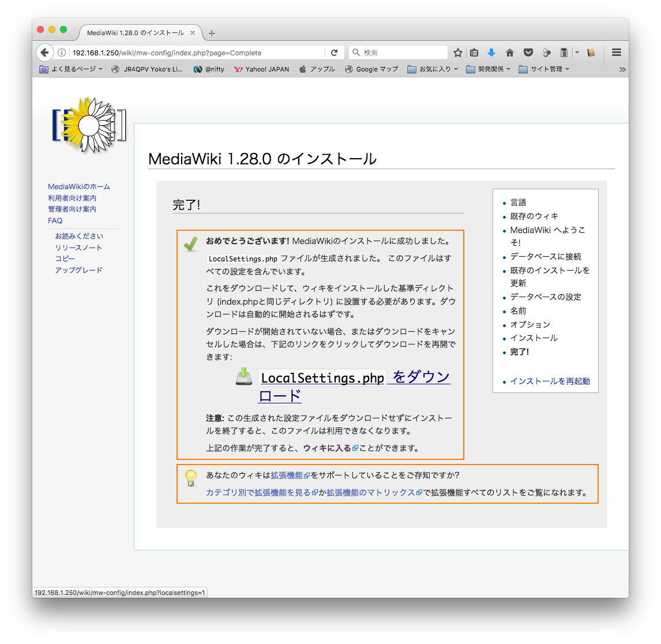Open the 拡張機能 link in tip box

(x=287, y=475)
